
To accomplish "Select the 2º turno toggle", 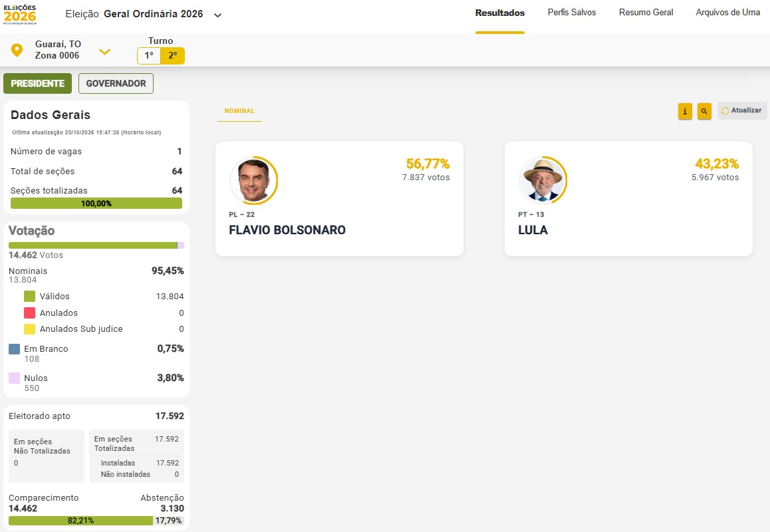I will [172, 55].
